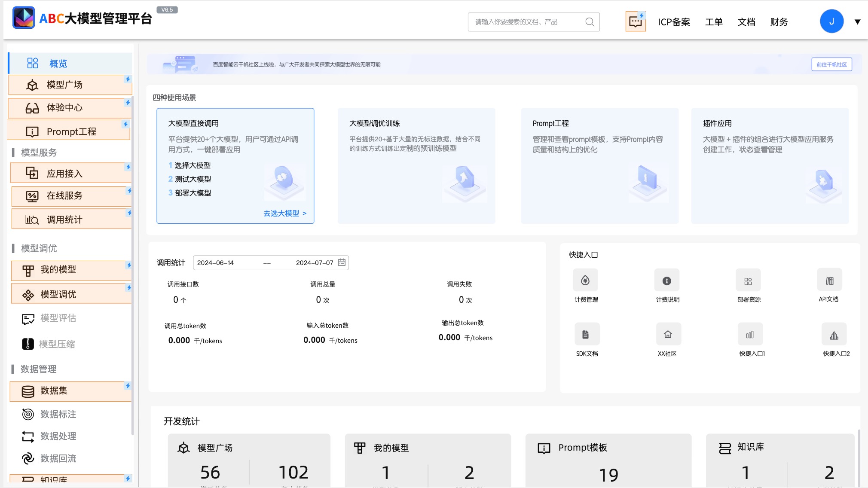Open 调用统计 in the sidebar

tap(71, 219)
